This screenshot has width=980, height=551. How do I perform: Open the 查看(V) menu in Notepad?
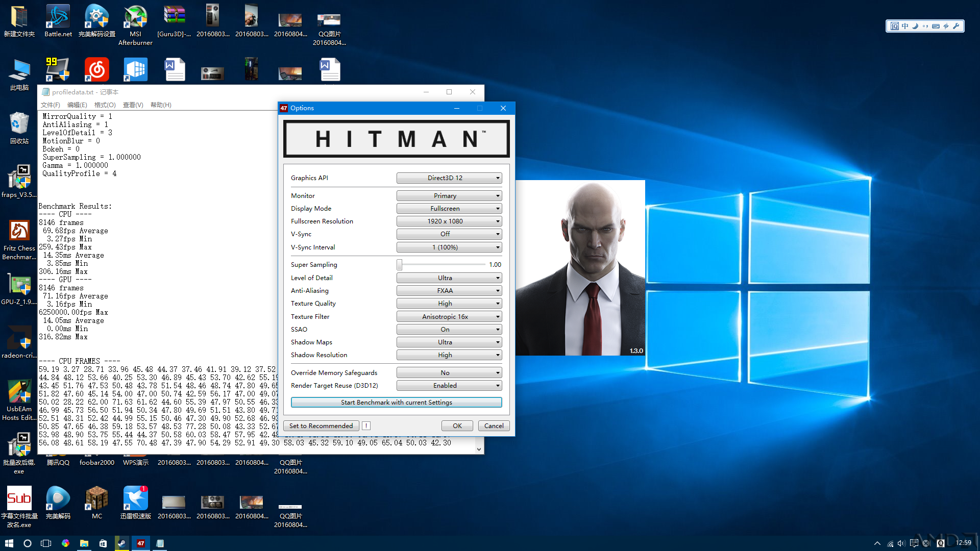click(x=133, y=105)
